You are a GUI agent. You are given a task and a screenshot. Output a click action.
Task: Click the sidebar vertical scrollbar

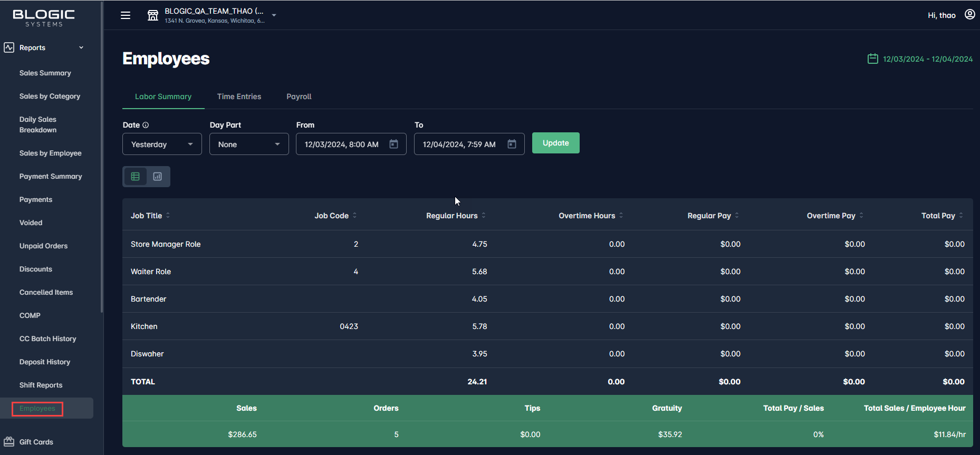(101, 158)
